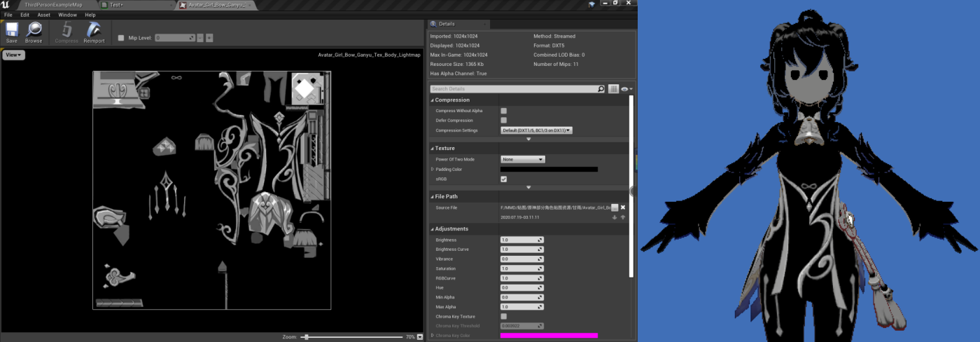Click the Details panel tab icon

[434, 24]
